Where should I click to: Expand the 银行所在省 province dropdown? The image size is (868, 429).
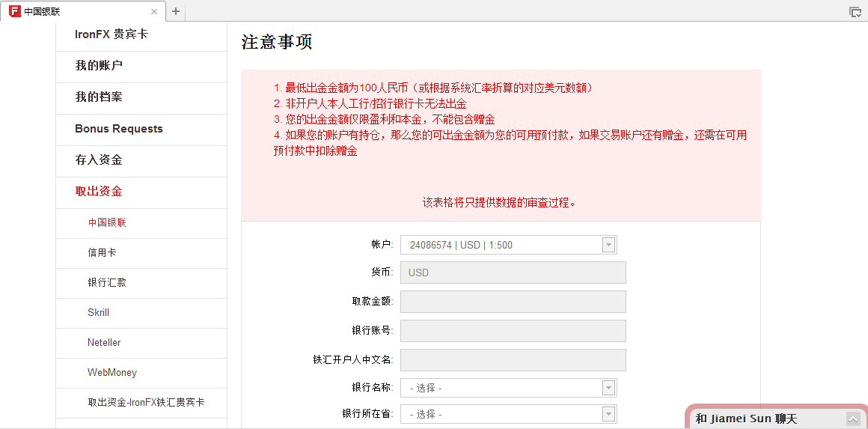click(508, 414)
